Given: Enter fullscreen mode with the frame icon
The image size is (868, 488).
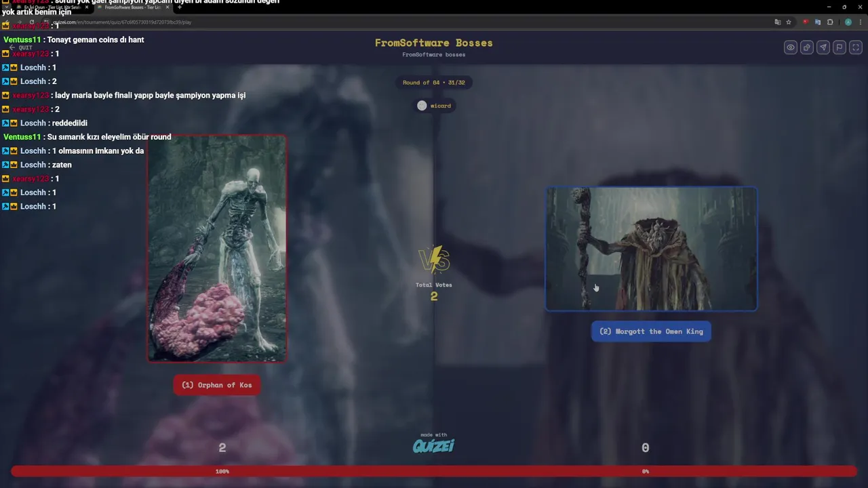Looking at the screenshot, I should 856,47.
